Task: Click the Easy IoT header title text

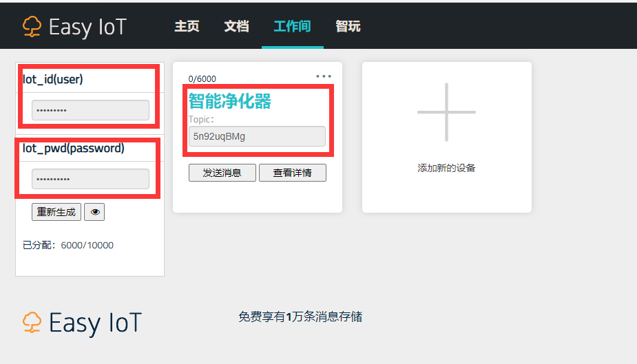Action: click(x=87, y=28)
